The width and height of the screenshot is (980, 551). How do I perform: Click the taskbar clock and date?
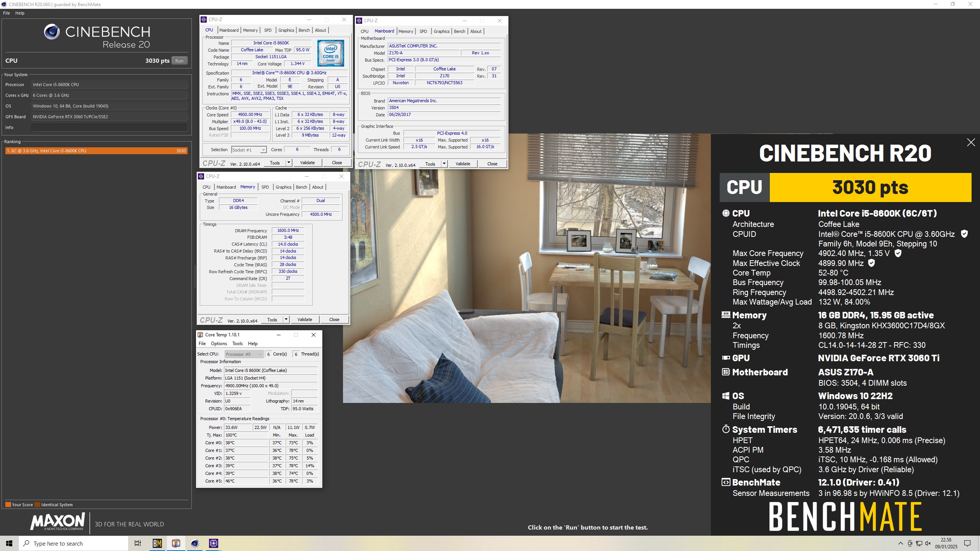click(946, 543)
